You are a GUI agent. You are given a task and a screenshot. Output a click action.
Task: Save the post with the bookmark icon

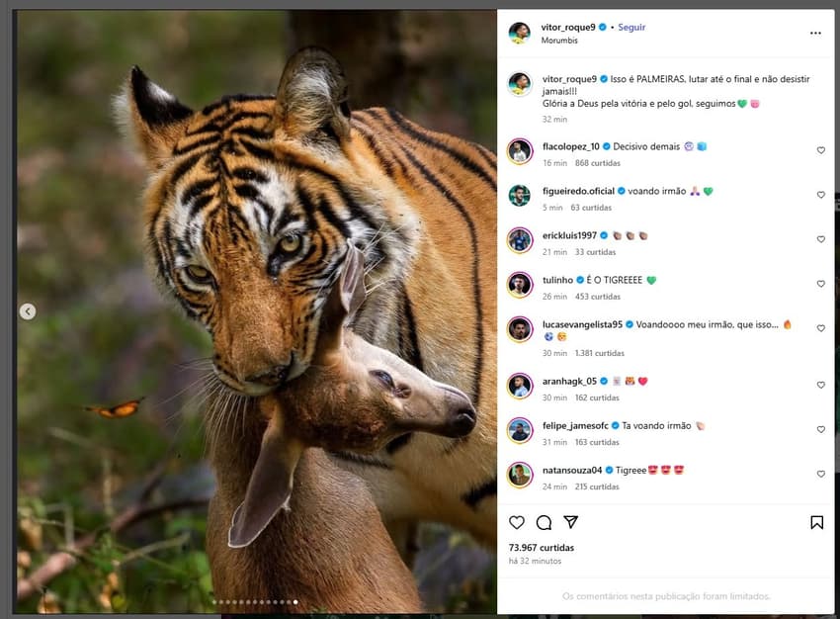(x=817, y=522)
